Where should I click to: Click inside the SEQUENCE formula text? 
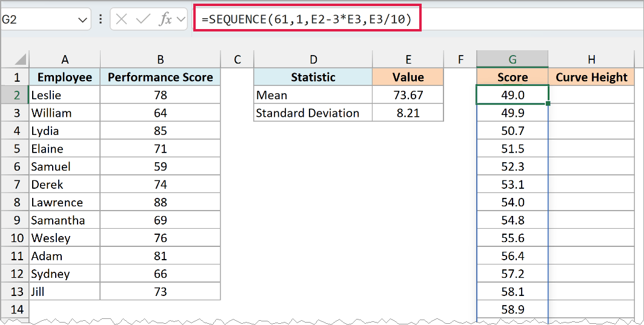pyautogui.click(x=307, y=19)
